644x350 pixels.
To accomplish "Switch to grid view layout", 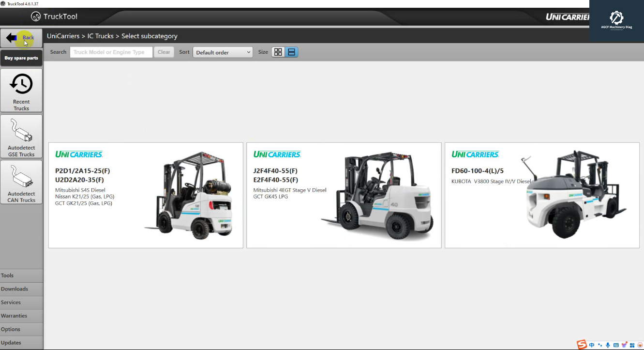I will 278,52.
